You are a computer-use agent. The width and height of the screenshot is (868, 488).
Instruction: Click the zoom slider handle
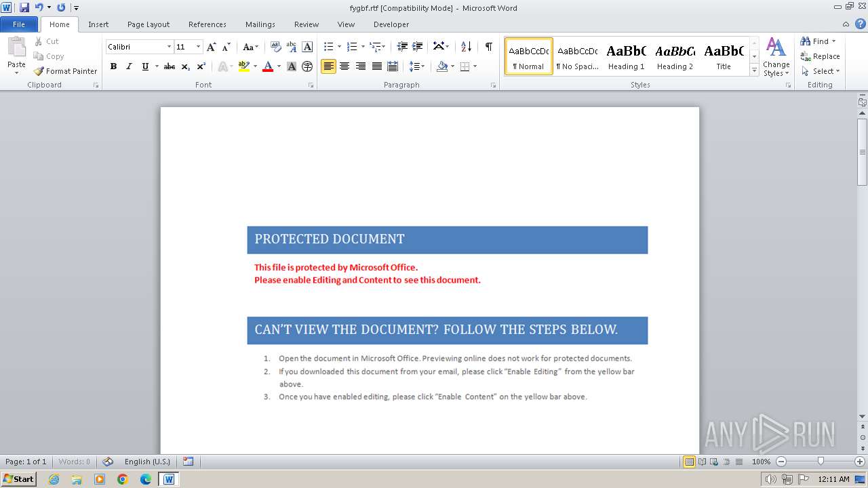point(821,462)
